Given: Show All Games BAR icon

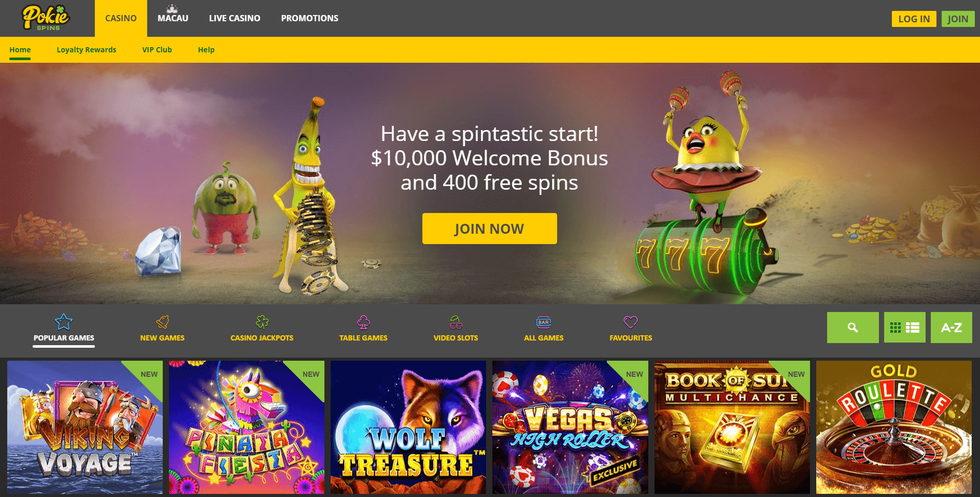Looking at the screenshot, I should coord(544,322).
